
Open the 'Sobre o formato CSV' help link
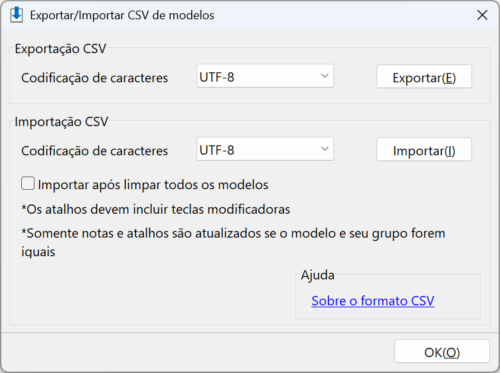373,301
